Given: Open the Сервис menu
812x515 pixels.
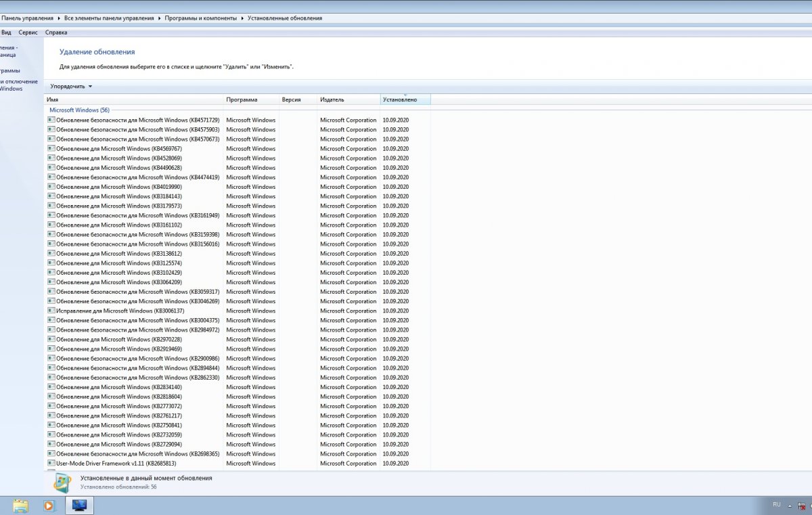Looking at the screenshot, I should pyautogui.click(x=28, y=32).
